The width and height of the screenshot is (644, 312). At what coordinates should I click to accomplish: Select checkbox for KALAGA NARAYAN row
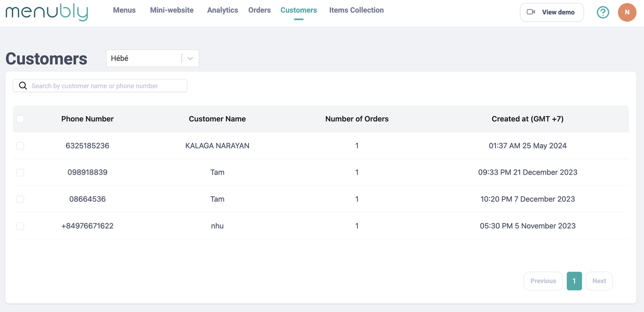click(x=20, y=146)
